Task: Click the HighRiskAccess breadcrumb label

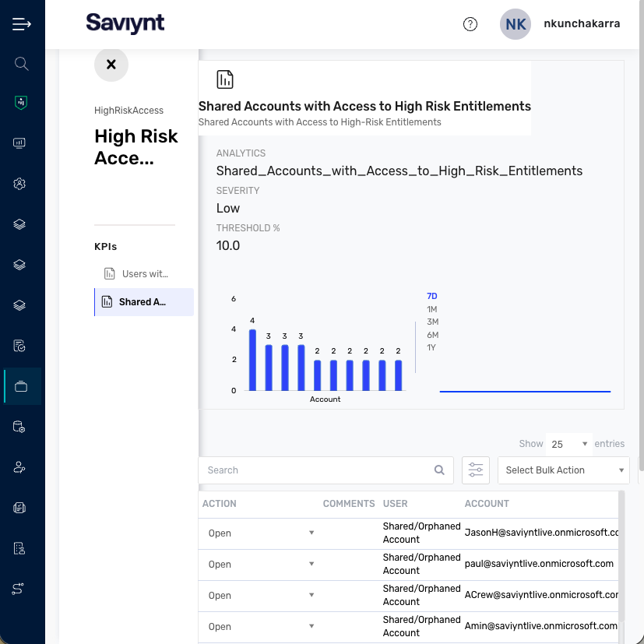Action: [x=128, y=111]
